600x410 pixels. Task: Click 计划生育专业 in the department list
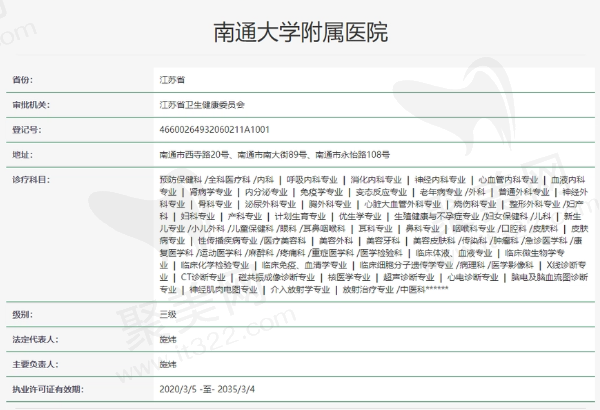coord(300,216)
